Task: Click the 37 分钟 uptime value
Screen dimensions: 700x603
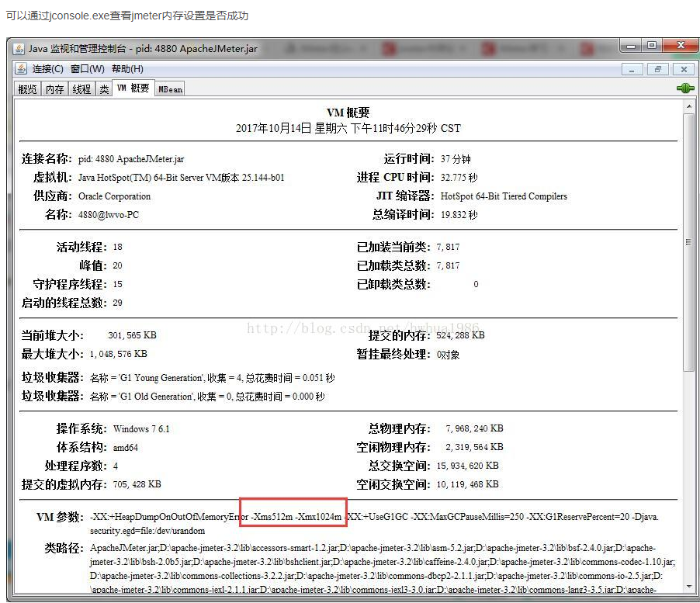Action: click(456, 159)
